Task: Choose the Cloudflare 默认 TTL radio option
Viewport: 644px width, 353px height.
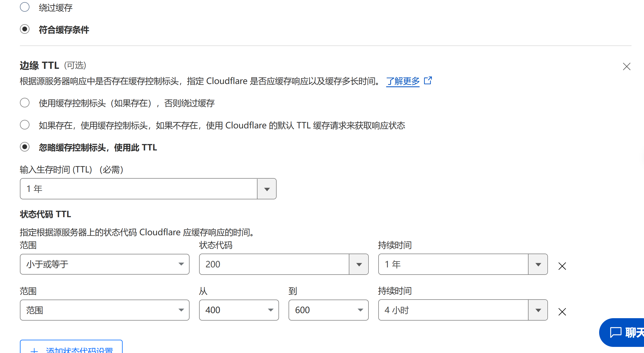Action: (x=25, y=125)
